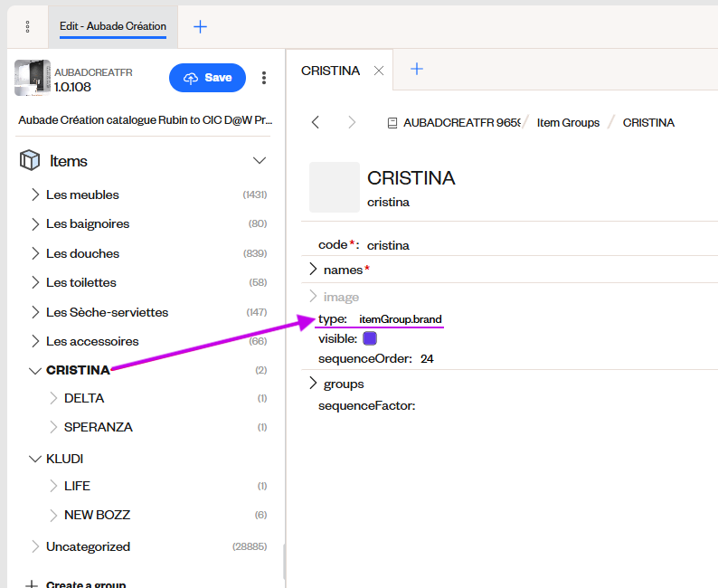718x588 pixels.
Task: Click the version number 1.0.108
Action: click(72, 87)
